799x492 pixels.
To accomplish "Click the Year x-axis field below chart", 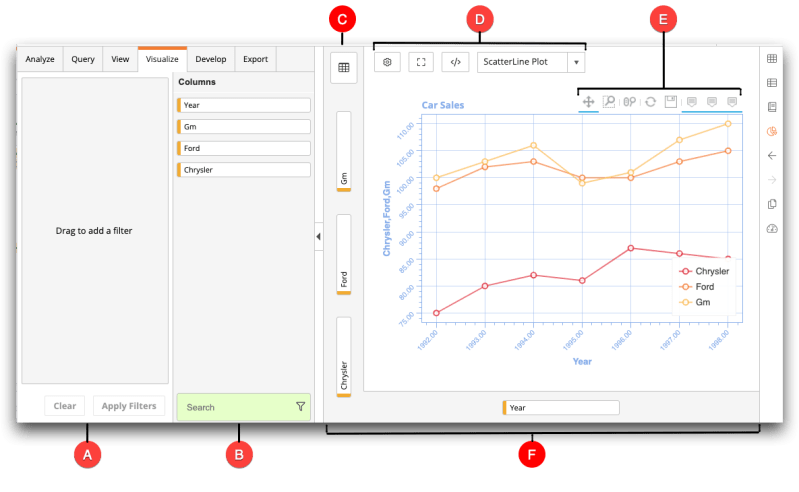I will coord(561,407).
